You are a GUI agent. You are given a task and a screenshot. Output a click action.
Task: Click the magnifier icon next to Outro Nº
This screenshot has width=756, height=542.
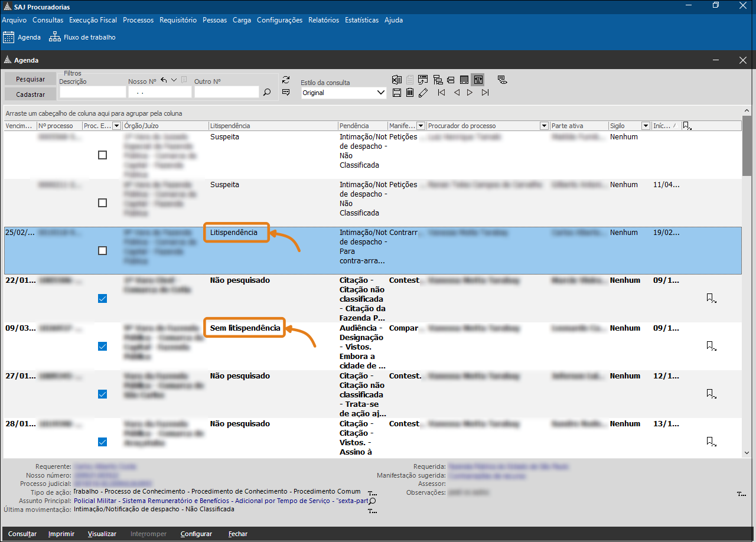(267, 92)
